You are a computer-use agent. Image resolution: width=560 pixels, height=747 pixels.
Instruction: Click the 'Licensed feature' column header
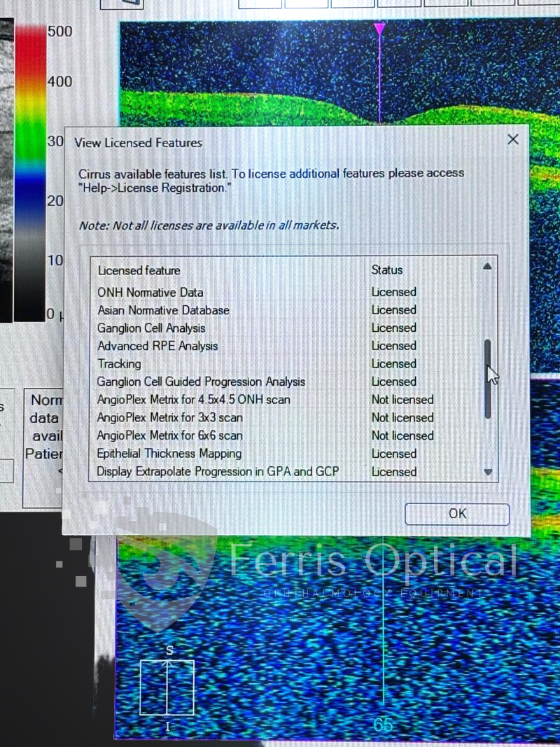coord(139,271)
